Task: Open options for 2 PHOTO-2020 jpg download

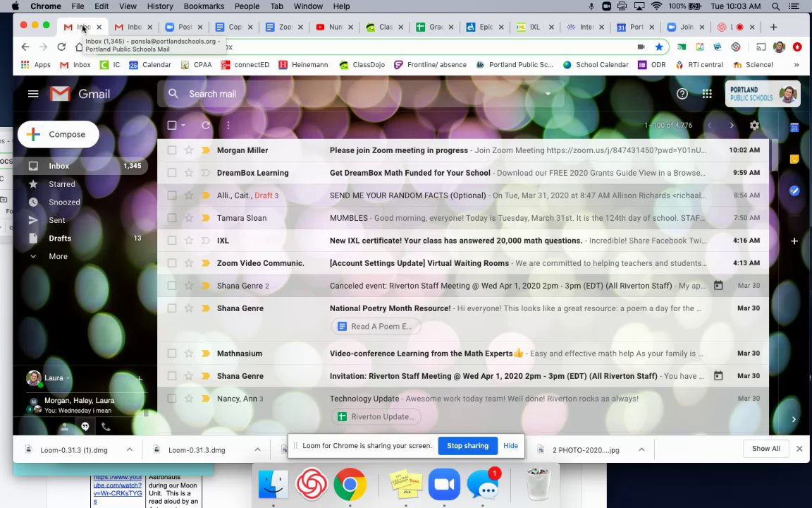Action: pos(641,449)
